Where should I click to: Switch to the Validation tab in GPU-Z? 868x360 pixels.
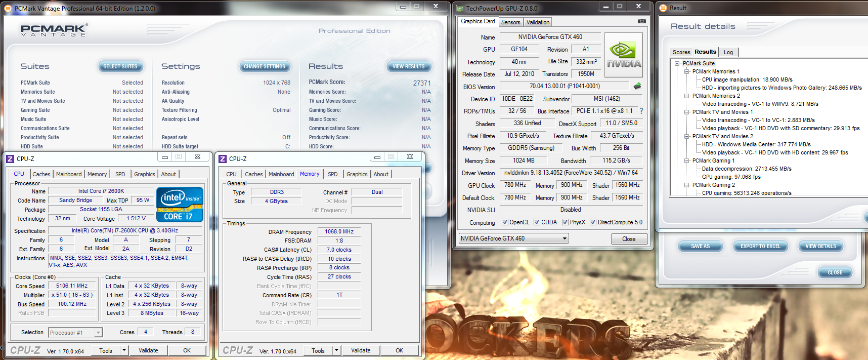538,22
